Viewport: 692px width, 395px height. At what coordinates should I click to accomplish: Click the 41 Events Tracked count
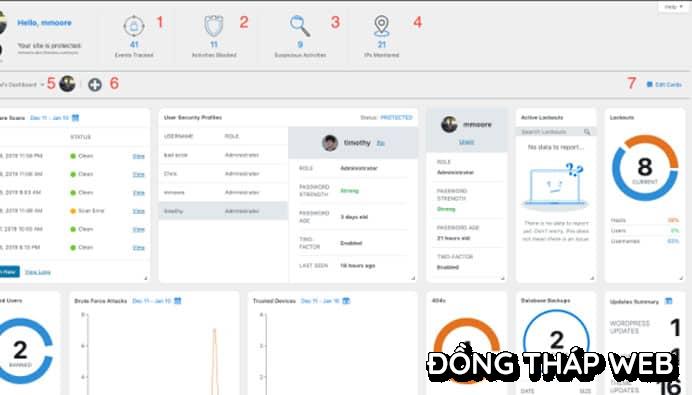[134, 45]
